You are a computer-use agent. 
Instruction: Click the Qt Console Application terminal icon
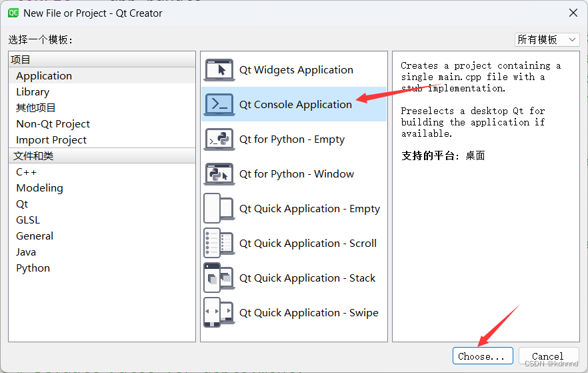coord(219,104)
